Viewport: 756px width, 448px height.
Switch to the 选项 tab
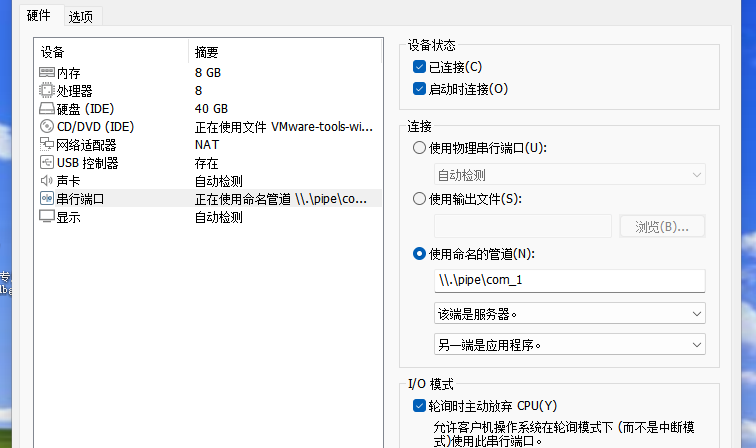pyautogui.click(x=80, y=17)
